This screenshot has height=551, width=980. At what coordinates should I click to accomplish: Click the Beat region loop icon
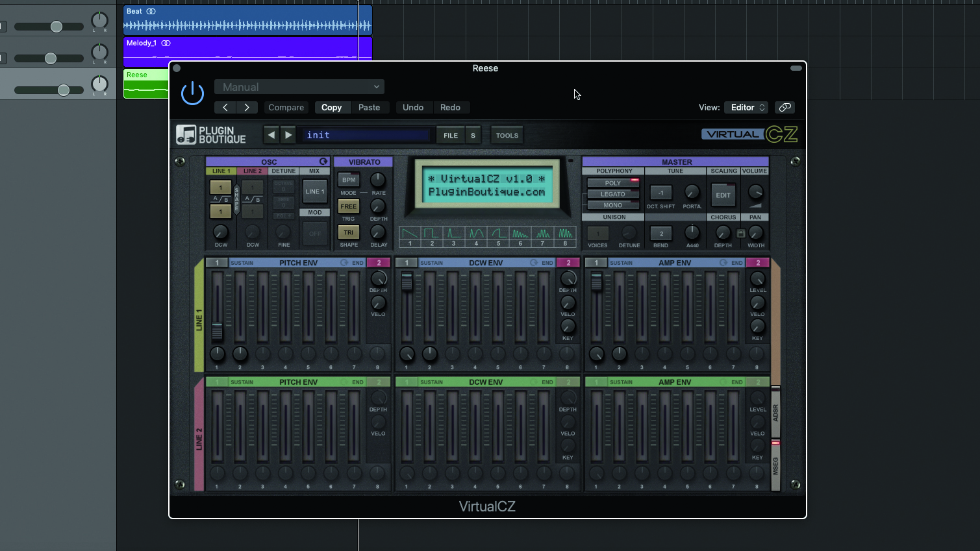coord(151,12)
